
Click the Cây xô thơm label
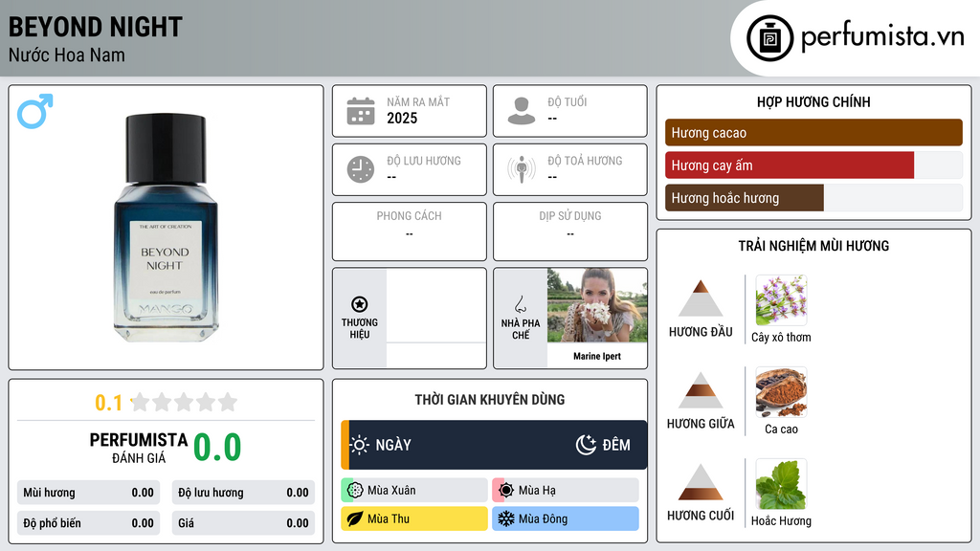coord(781,338)
